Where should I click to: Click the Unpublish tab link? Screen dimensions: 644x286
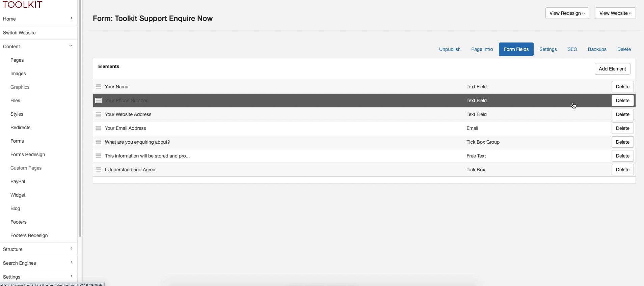(450, 49)
